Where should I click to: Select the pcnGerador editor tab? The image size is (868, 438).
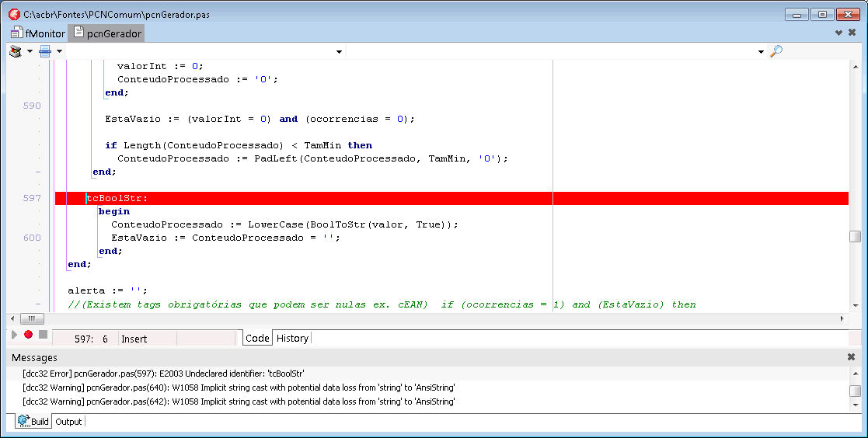click(x=106, y=33)
